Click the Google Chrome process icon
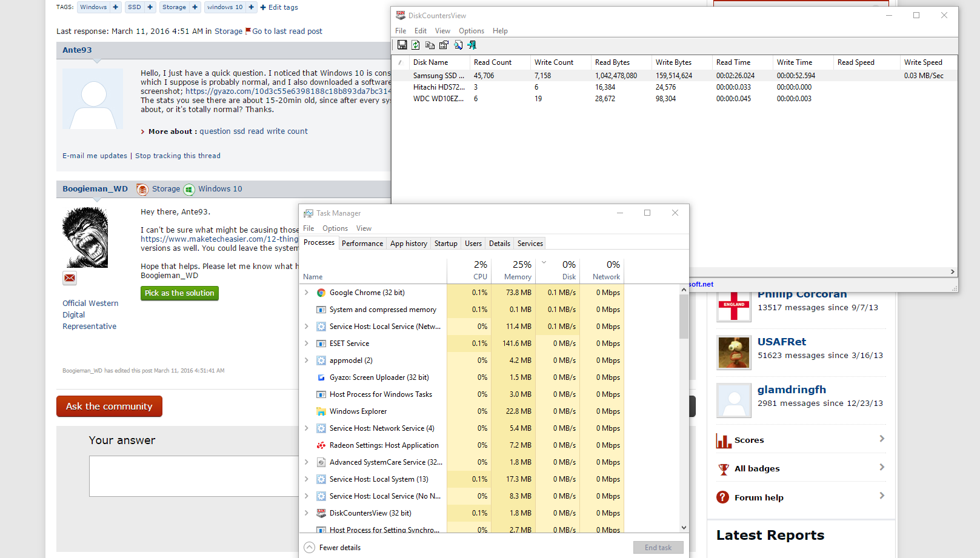 click(321, 293)
